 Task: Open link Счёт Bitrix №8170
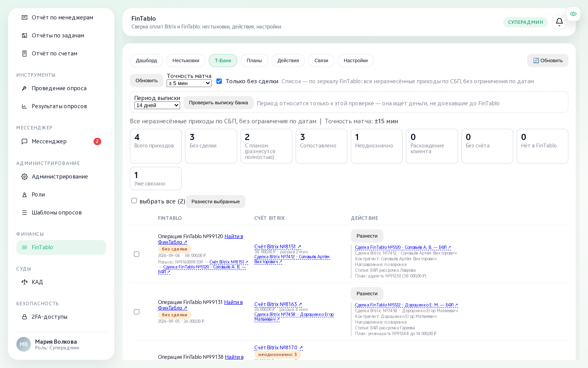point(278,348)
